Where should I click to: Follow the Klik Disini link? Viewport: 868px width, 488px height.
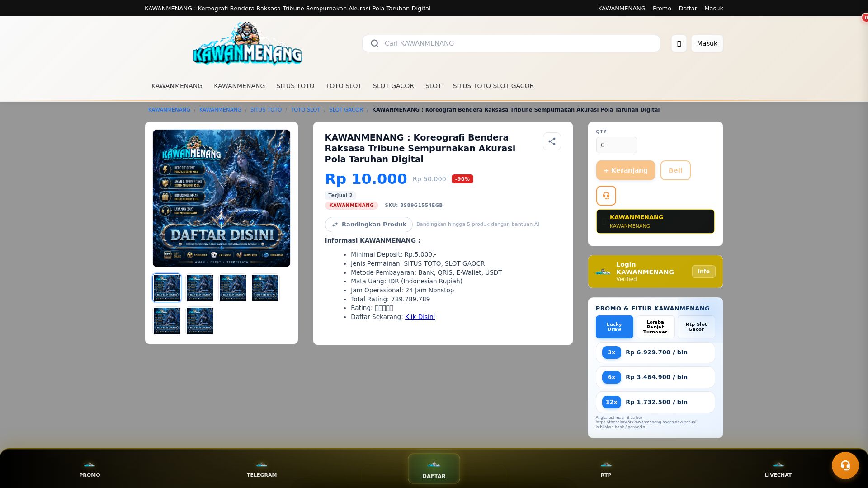pyautogui.click(x=420, y=317)
